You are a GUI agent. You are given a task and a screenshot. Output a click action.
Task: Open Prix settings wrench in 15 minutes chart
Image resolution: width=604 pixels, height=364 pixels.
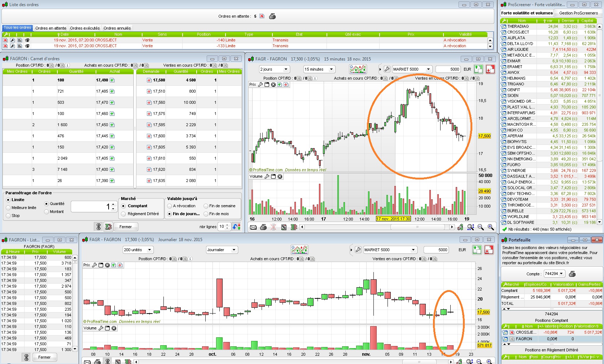[261, 85]
